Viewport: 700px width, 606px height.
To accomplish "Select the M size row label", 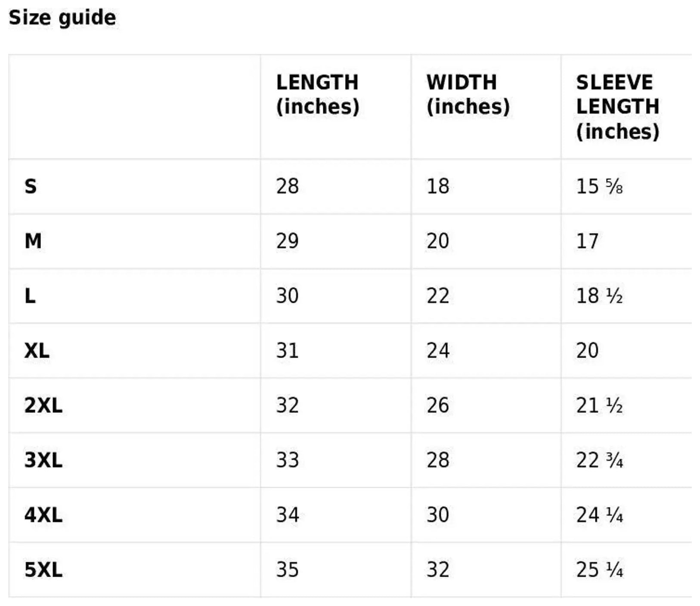I will 33,241.
